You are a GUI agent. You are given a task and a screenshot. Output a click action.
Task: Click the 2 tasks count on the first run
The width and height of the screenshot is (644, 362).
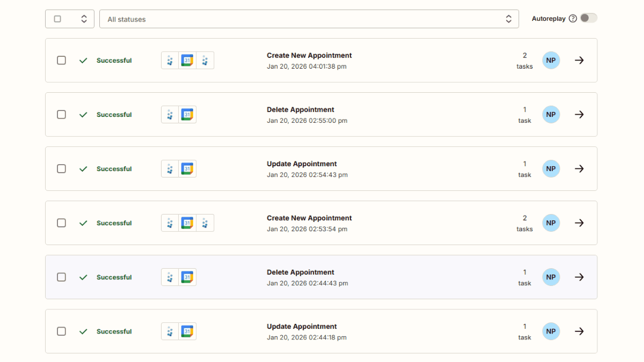point(524,60)
